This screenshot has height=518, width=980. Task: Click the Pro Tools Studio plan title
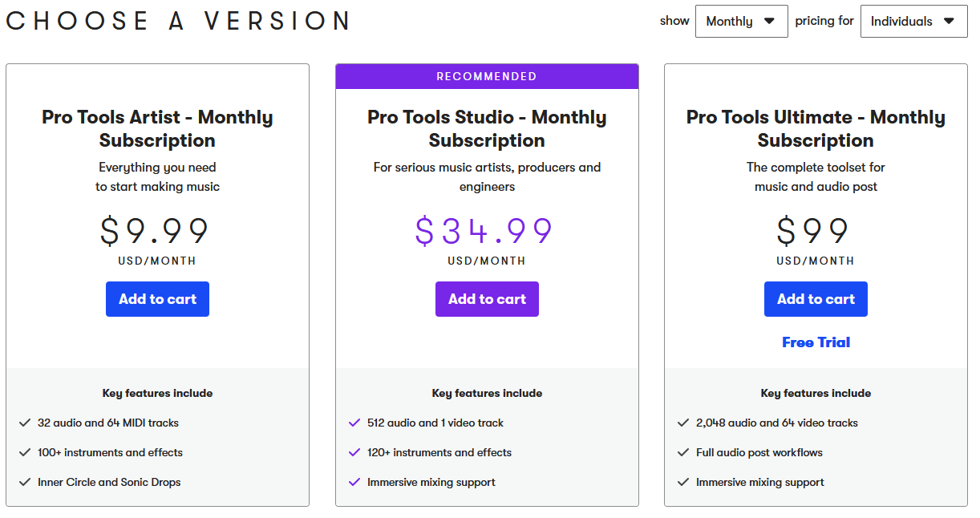click(x=487, y=129)
